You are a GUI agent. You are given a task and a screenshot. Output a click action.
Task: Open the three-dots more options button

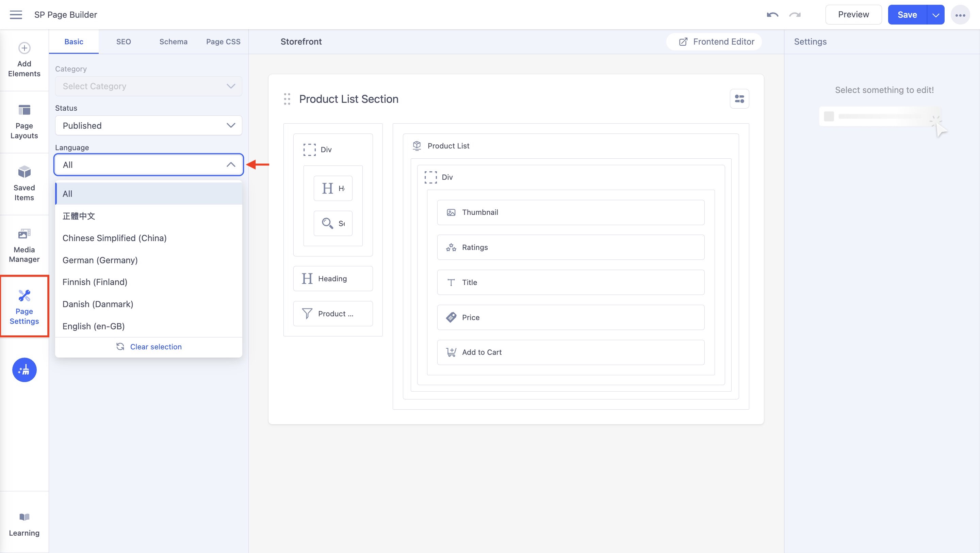[x=960, y=15]
